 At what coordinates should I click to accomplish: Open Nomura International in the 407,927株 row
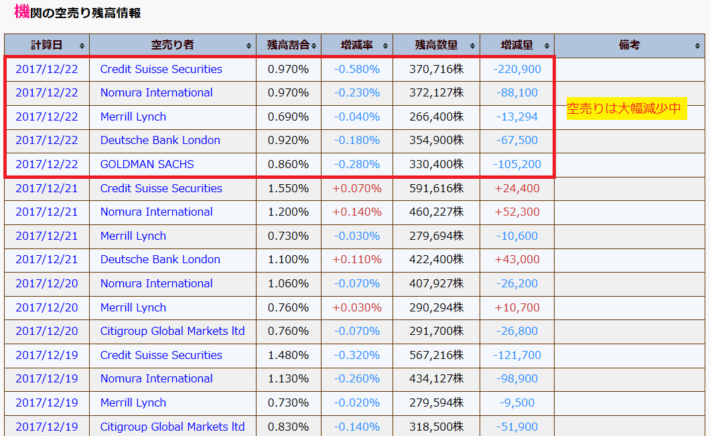(156, 283)
